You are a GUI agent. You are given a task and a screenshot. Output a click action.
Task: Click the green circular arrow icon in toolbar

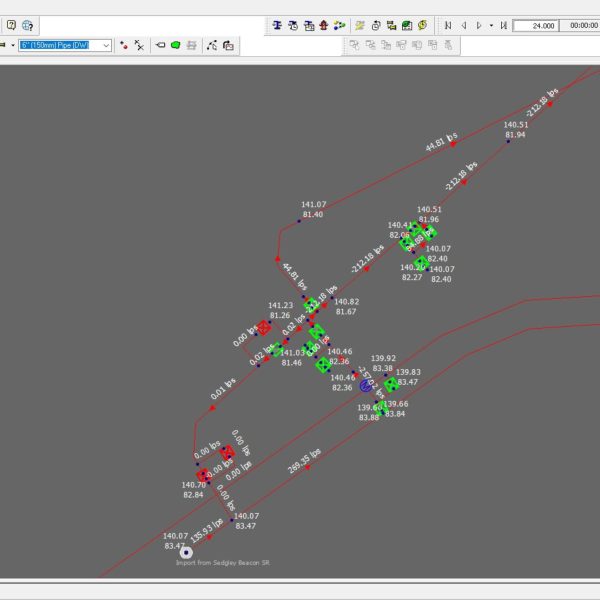[423, 24]
